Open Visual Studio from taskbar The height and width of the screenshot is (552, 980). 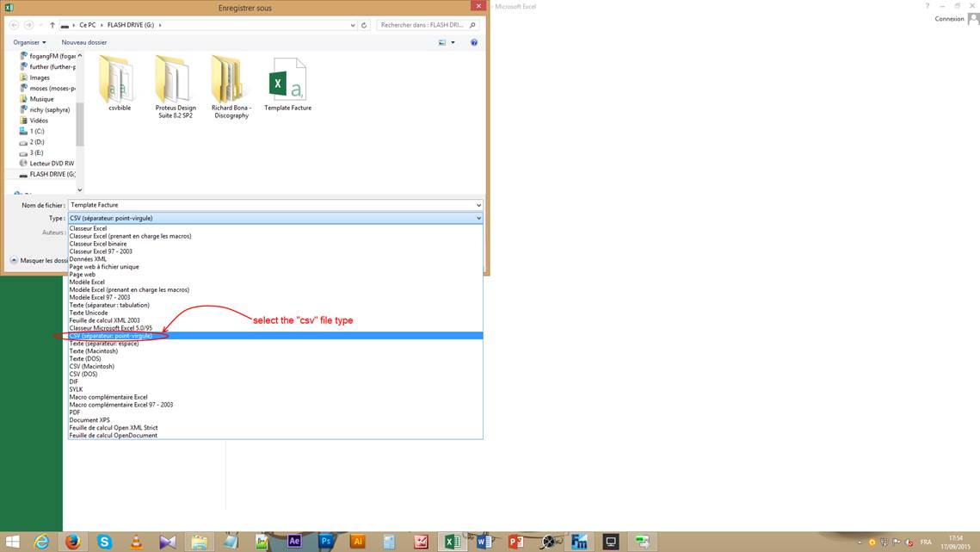coord(168,542)
